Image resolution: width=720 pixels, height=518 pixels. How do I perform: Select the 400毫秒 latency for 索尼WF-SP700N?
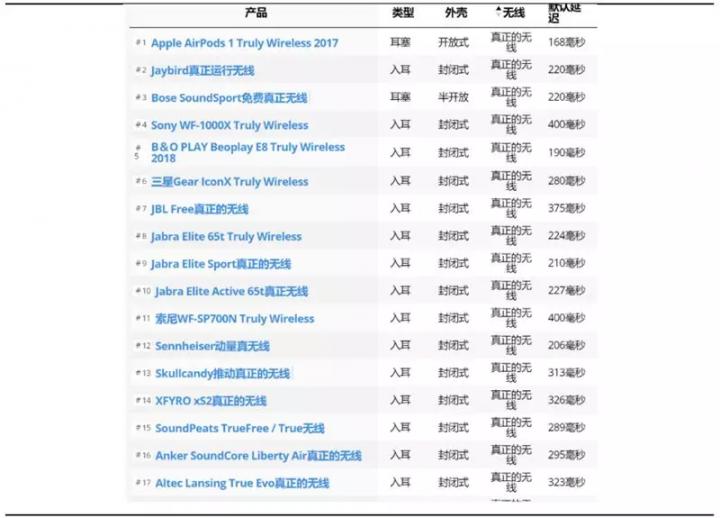[566, 318]
